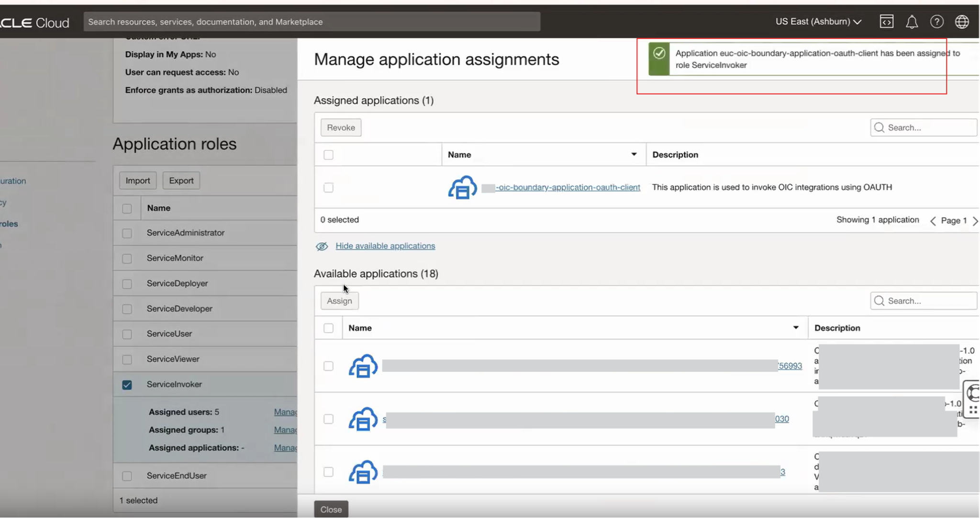This screenshot has width=980, height=518.
Task: Expand the US East (Ashburn) region selector
Action: coord(818,22)
